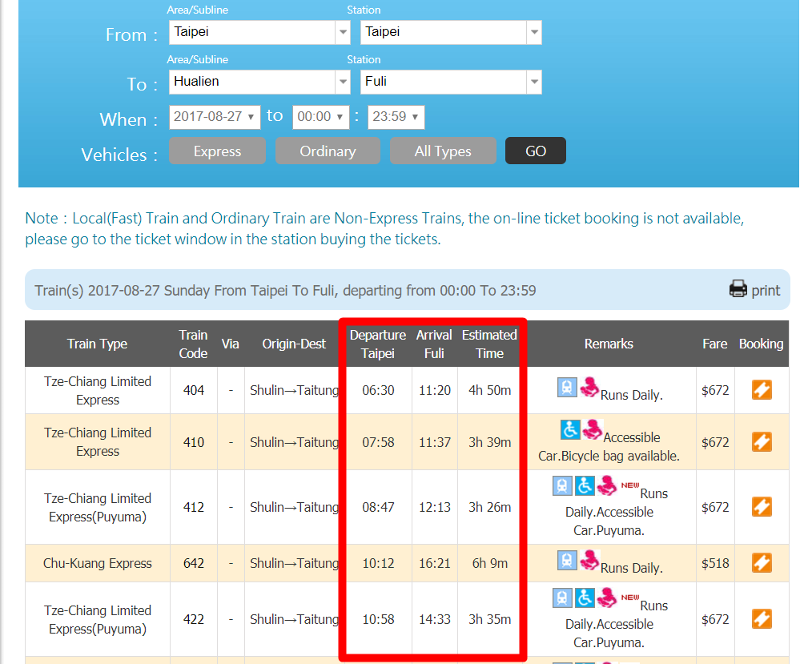
Task: Click nursing icon in train 422 remarks
Action: coord(607,598)
